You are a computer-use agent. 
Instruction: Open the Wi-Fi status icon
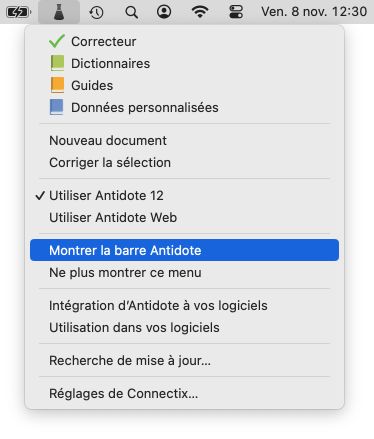[x=200, y=12]
